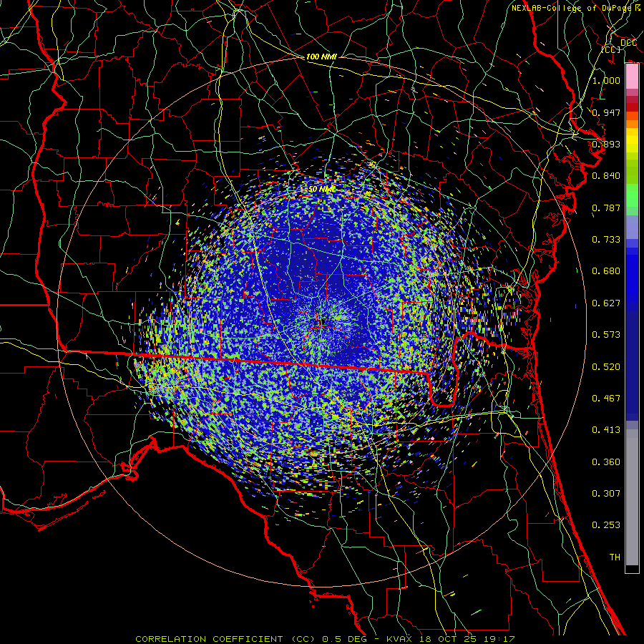Viewport: 644px width, 644px height.
Task: Click the DEC label above the legend
Action: pyautogui.click(x=628, y=43)
